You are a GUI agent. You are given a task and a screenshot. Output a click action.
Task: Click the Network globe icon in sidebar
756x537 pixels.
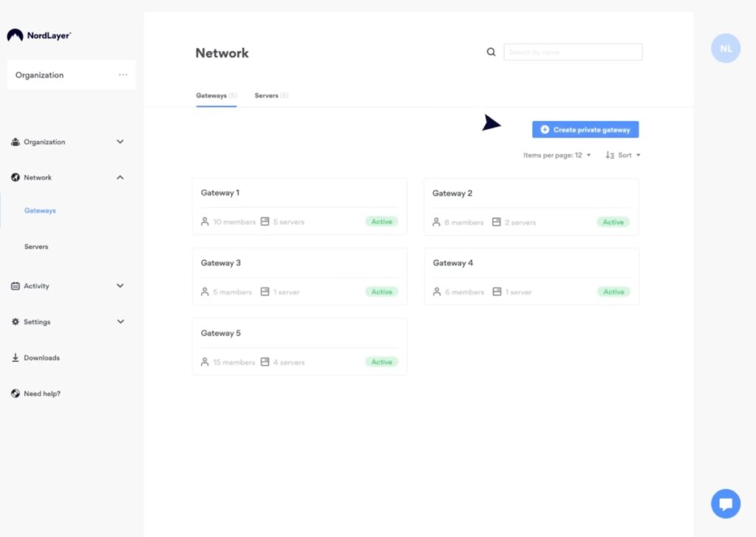click(16, 177)
